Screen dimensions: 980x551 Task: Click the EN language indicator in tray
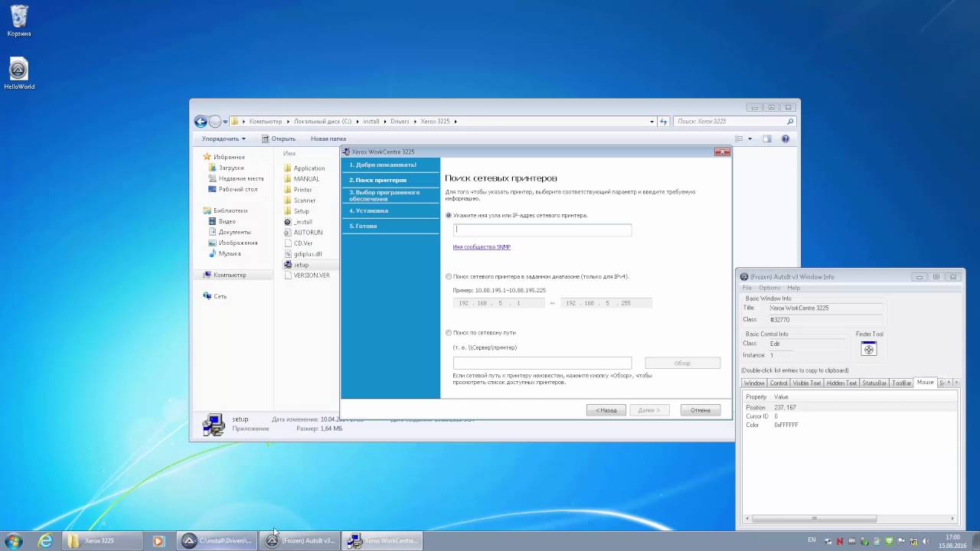[812, 540]
